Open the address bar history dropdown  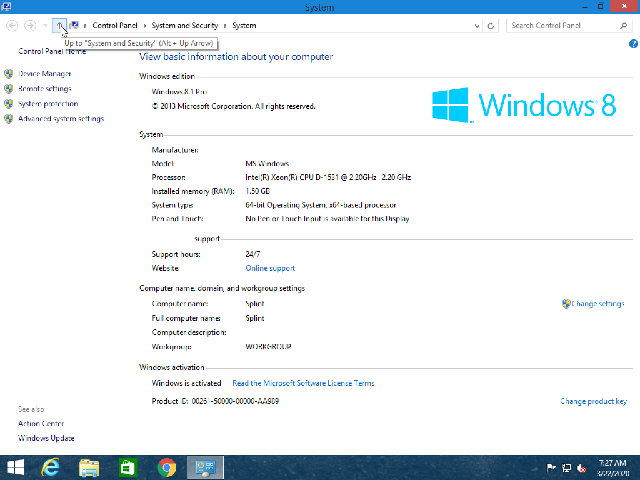(x=476, y=26)
